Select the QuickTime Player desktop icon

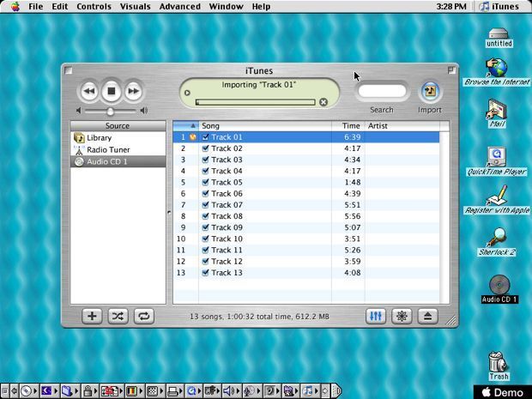tap(497, 161)
